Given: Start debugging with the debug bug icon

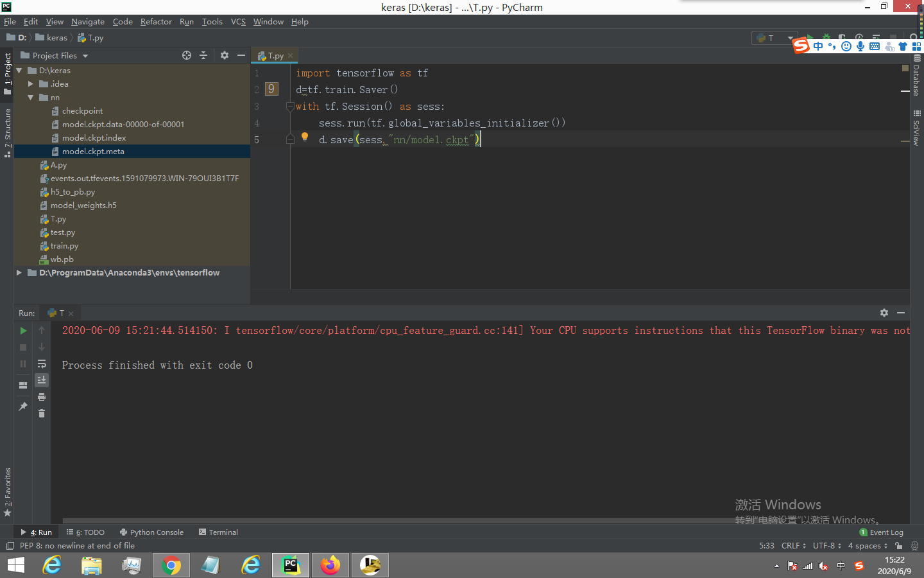Looking at the screenshot, I should (825, 37).
